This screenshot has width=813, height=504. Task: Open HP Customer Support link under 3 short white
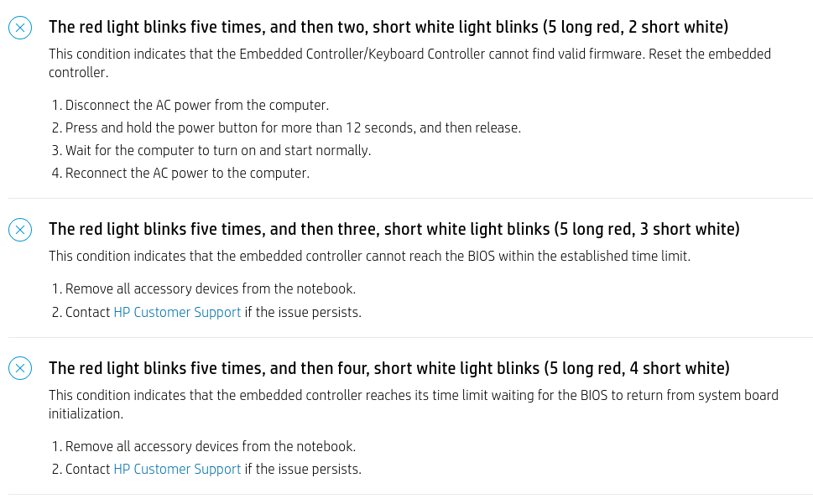coord(177,312)
